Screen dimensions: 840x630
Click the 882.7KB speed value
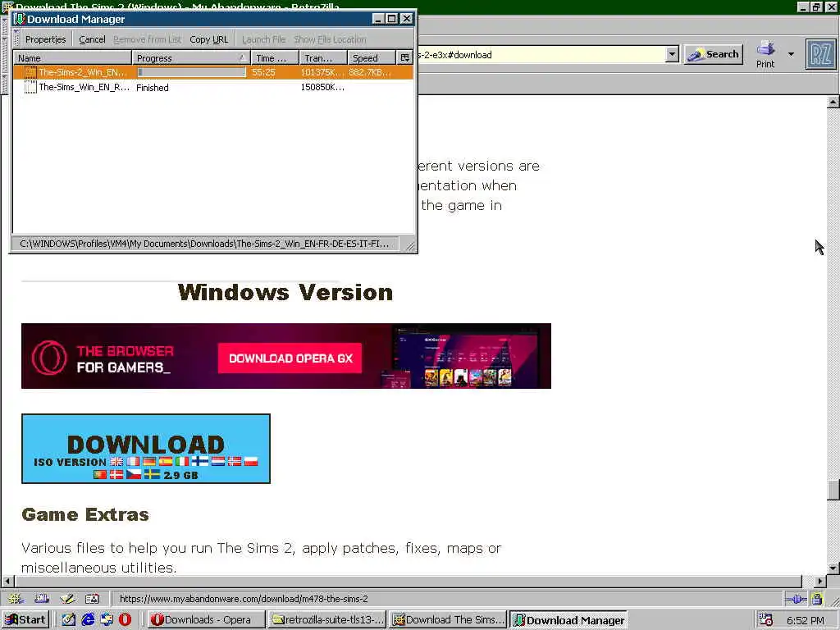[370, 72]
